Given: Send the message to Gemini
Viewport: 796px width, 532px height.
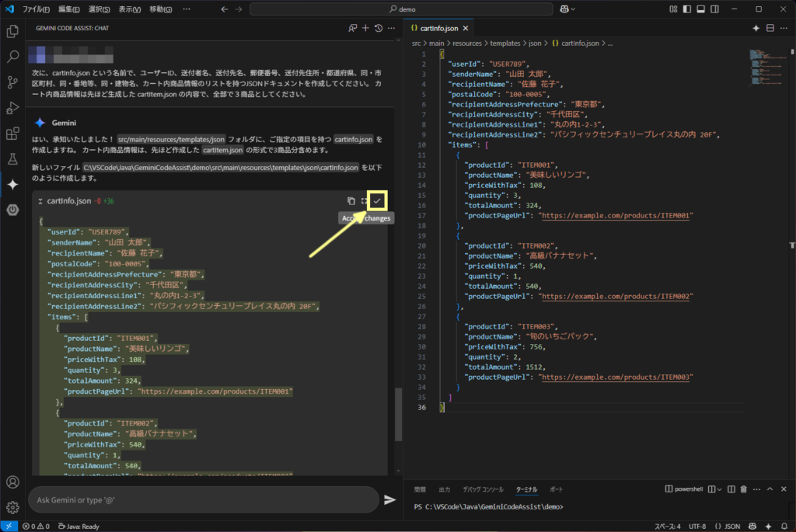Looking at the screenshot, I should point(389,500).
